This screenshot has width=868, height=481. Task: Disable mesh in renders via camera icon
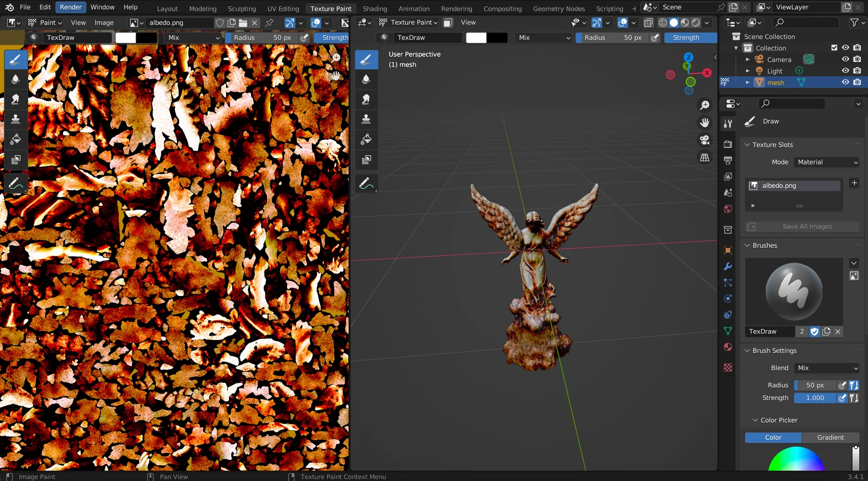click(857, 82)
